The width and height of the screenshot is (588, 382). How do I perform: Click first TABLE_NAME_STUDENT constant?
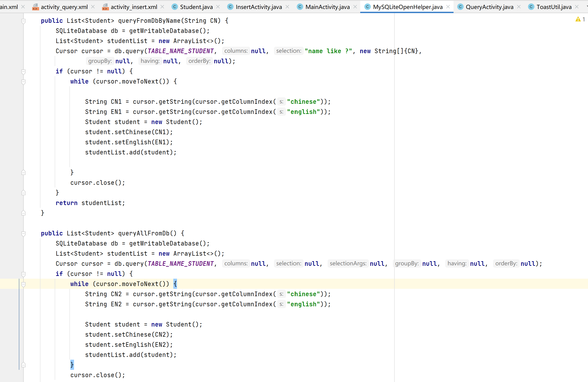click(181, 51)
